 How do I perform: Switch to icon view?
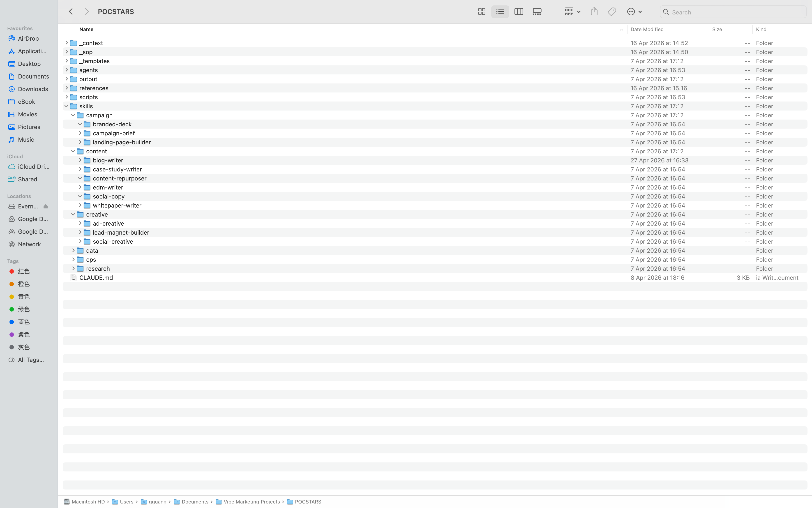pyautogui.click(x=481, y=12)
